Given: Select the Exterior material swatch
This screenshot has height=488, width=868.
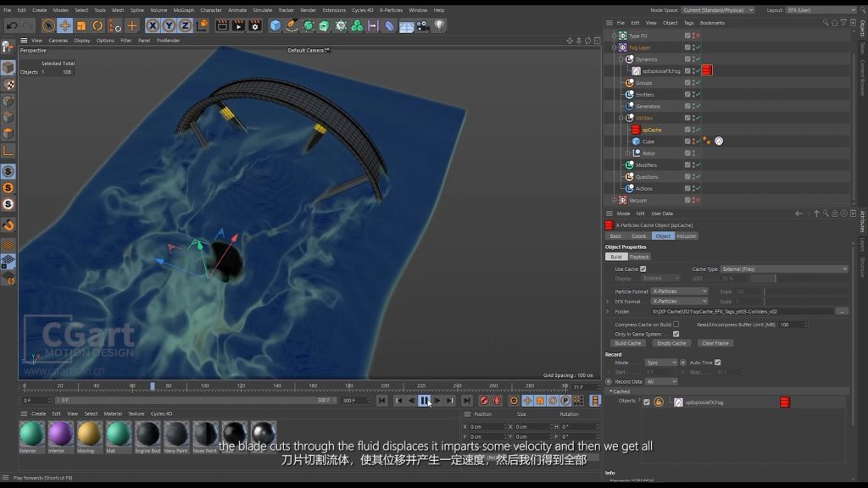Looking at the screenshot, I should pyautogui.click(x=31, y=433).
